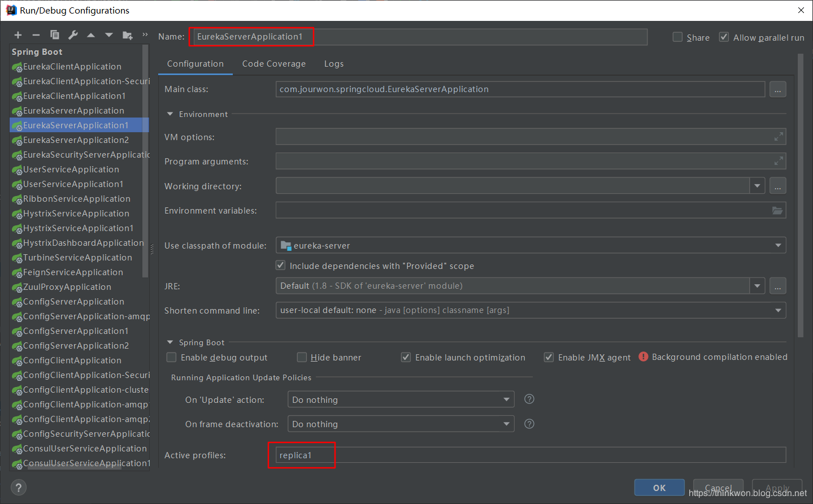Screen dimensions: 813x504
Task: Check the Hide banner option
Action: pyautogui.click(x=302, y=357)
